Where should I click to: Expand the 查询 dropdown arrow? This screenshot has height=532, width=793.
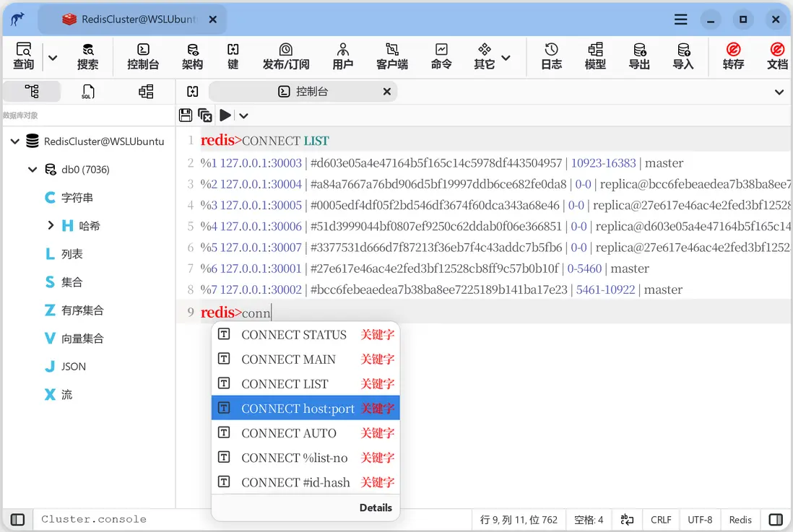tap(53, 57)
